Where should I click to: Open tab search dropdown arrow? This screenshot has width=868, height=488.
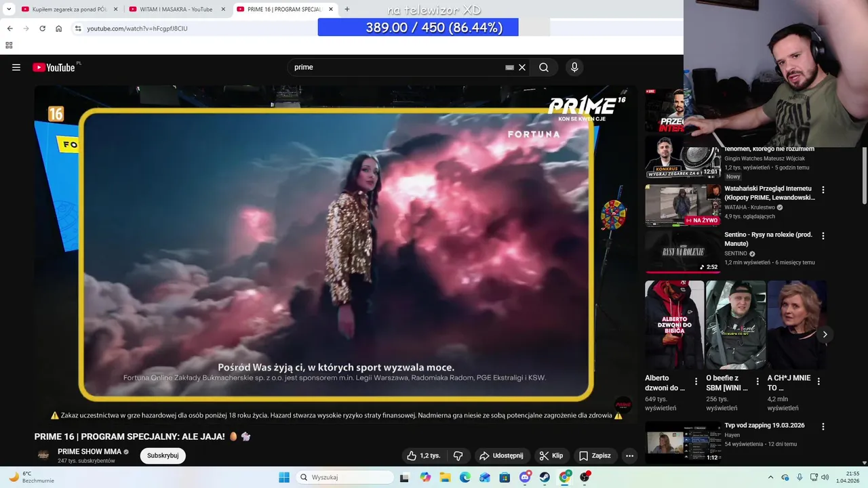point(9,9)
